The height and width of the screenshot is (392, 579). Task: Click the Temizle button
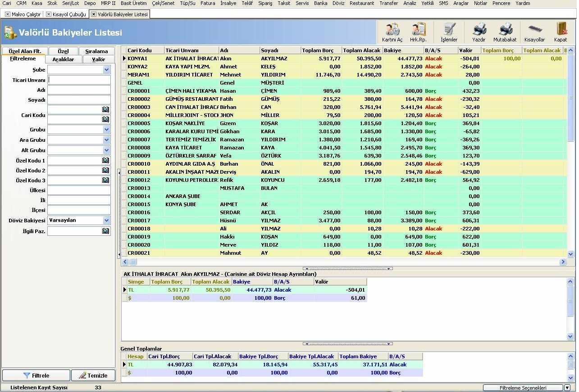tap(93, 375)
